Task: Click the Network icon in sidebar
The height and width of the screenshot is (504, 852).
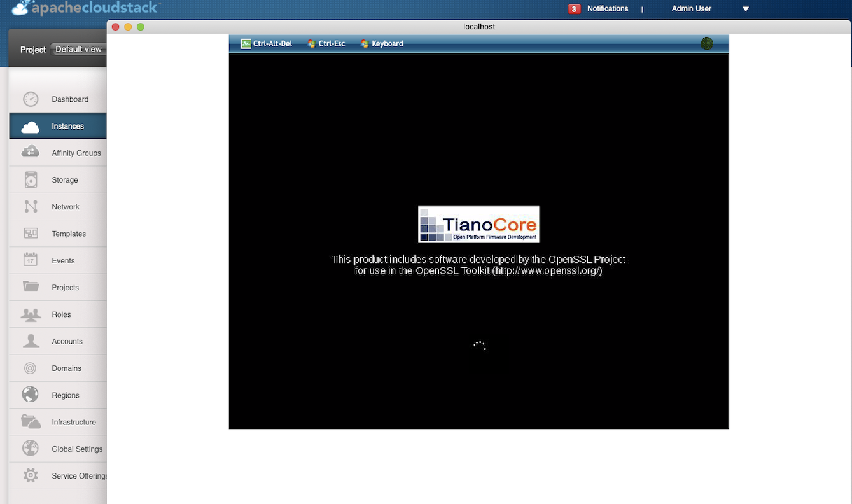Action: (31, 207)
